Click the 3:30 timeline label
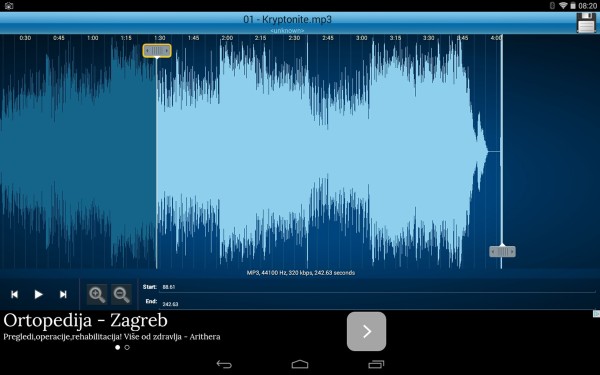 click(429, 38)
